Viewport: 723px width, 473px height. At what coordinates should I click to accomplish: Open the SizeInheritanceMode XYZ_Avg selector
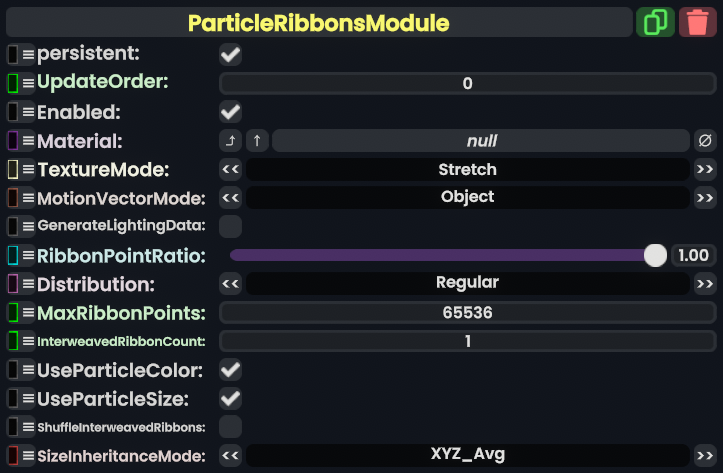467,455
